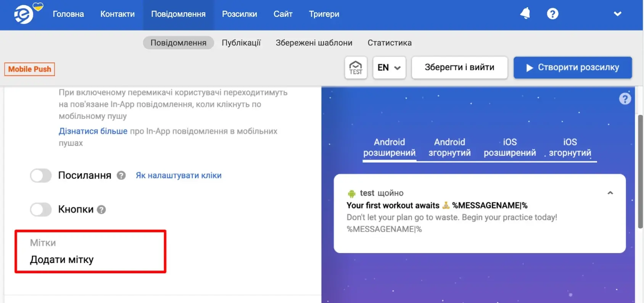Click the triangle icon in Створити розсилку
Image resolution: width=644 pixels, height=303 pixels.
click(530, 68)
